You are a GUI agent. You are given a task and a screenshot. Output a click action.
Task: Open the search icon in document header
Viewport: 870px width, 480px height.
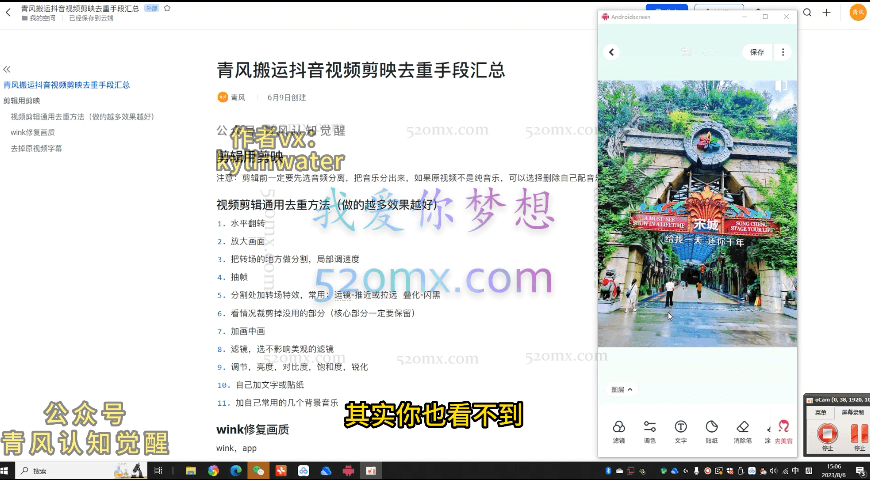[807, 12]
